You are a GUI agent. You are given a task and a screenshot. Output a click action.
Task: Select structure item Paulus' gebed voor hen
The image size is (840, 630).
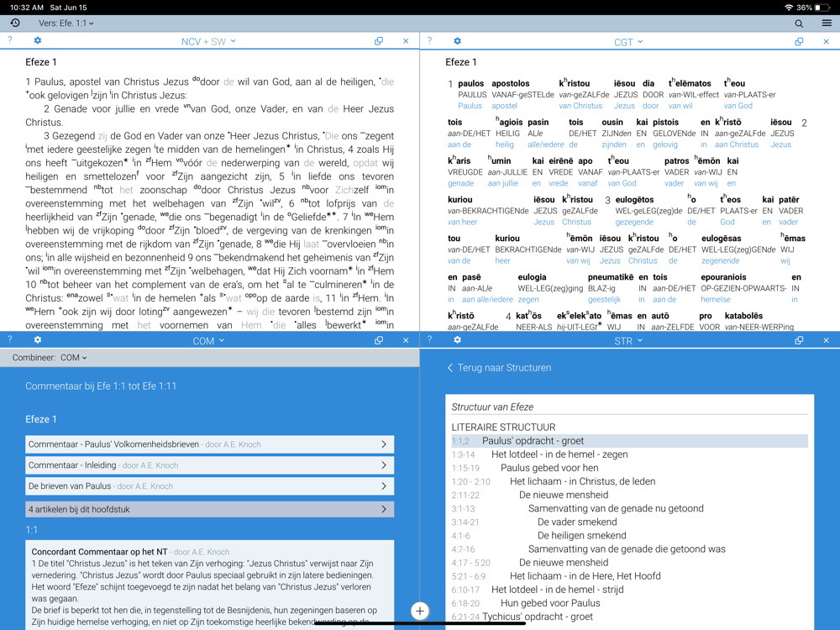[549, 468]
